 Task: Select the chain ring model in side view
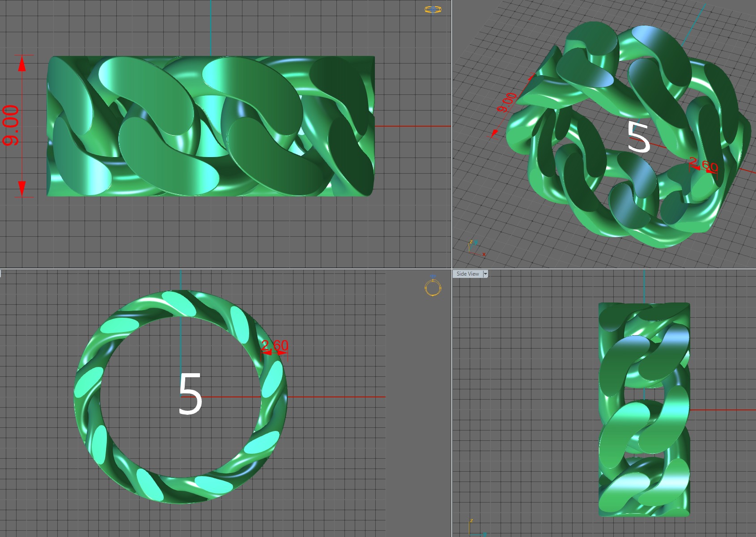[644, 409]
